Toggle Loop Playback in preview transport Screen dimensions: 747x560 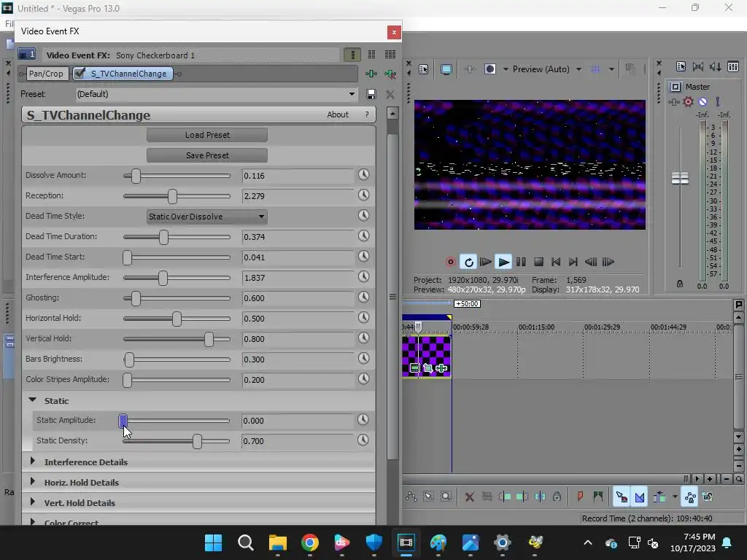(468, 262)
